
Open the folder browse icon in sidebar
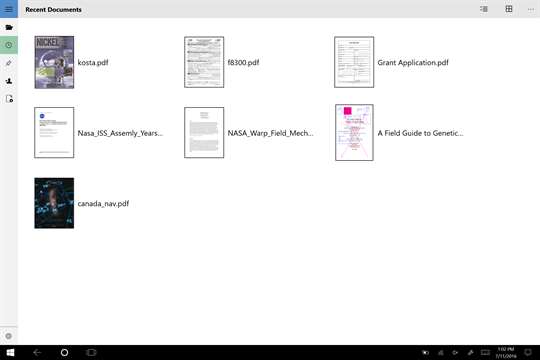point(9,27)
